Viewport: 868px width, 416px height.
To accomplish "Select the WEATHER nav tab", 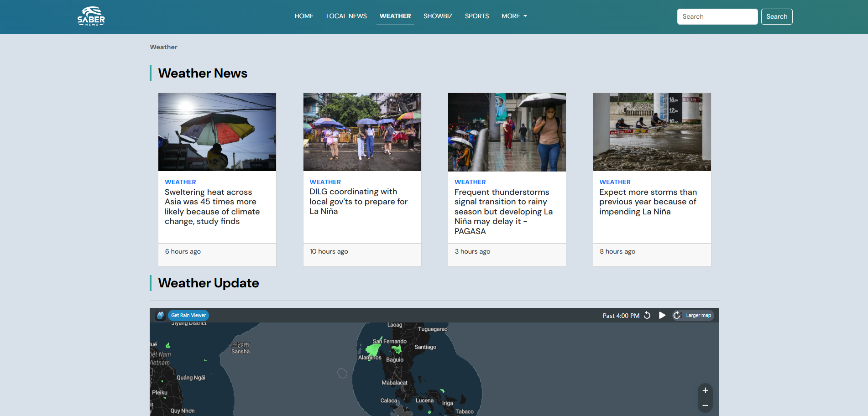I will 395,16.
